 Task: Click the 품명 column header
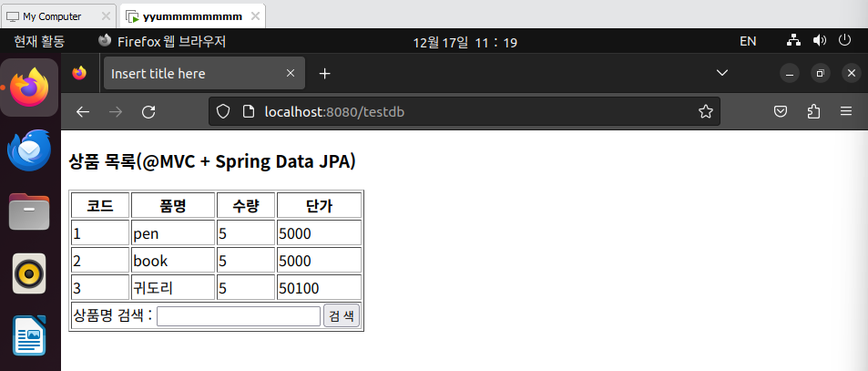(173, 206)
